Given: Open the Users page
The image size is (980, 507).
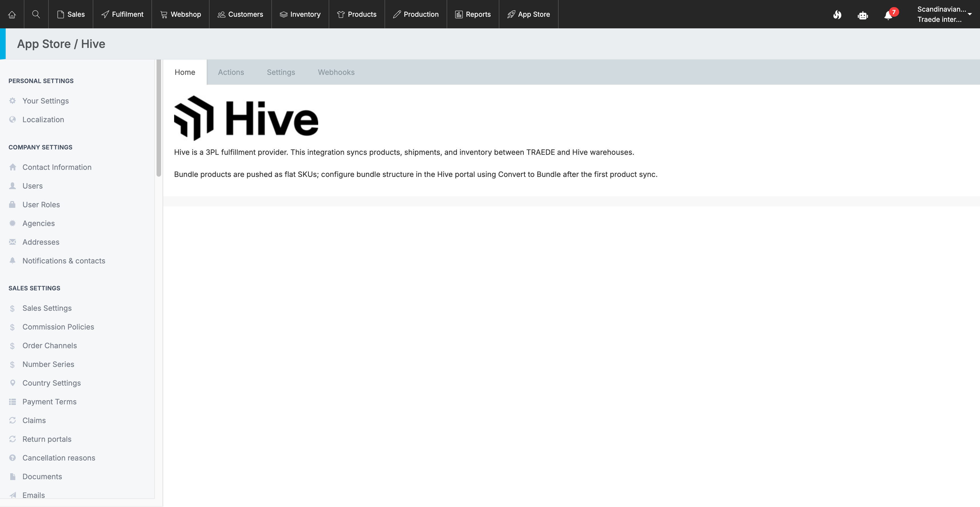Looking at the screenshot, I should (x=33, y=186).
